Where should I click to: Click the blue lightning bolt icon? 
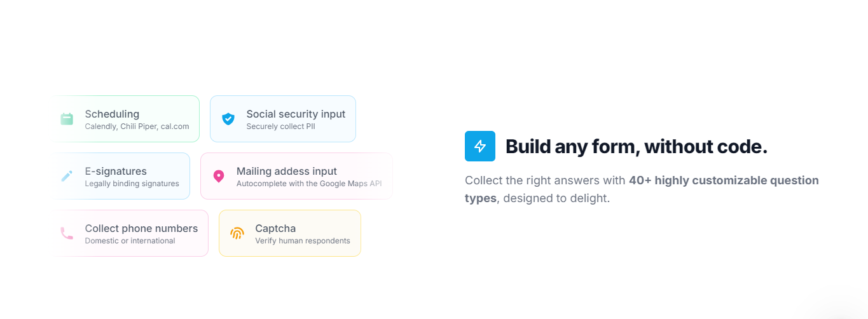pos(480,146)
